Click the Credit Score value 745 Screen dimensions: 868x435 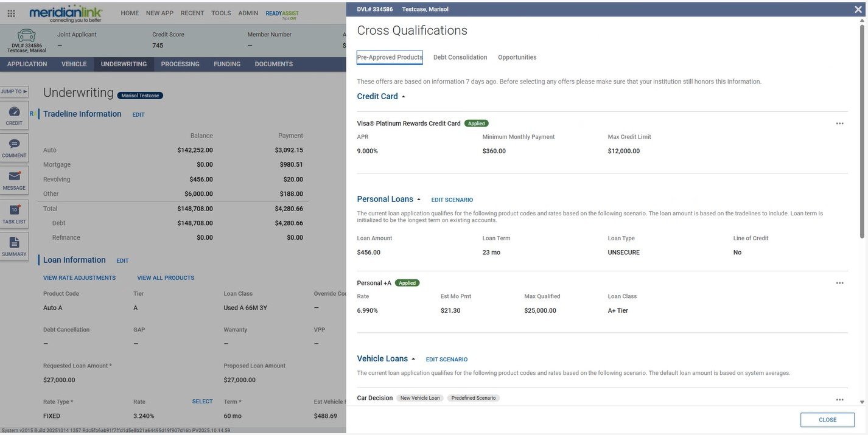158,46
